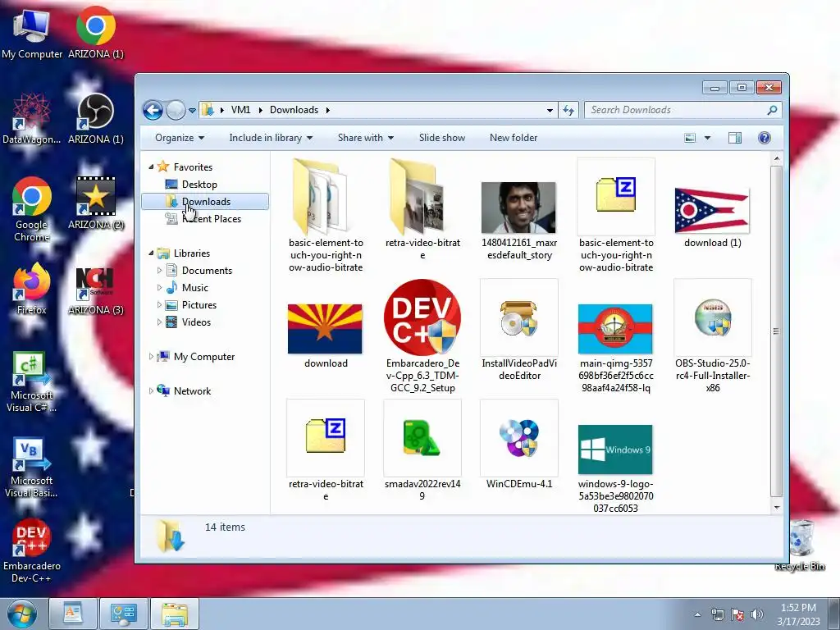Select the retra-video-bitrate zip archive

point(326,451)
